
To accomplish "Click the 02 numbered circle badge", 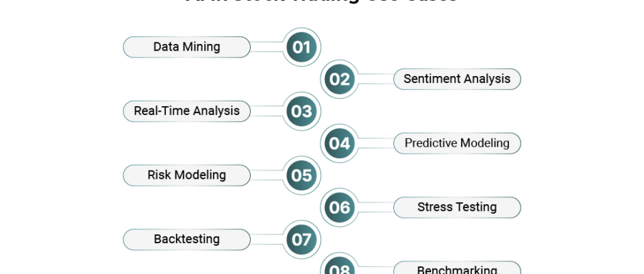I will pyautogui.click(x=339, y=79).
